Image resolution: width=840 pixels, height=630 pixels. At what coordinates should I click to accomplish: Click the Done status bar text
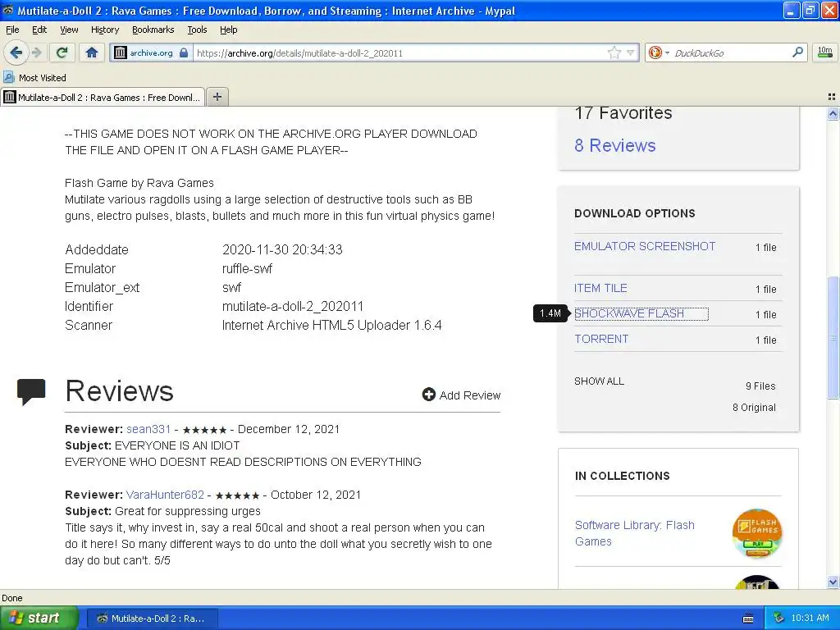tap(11, 598)
